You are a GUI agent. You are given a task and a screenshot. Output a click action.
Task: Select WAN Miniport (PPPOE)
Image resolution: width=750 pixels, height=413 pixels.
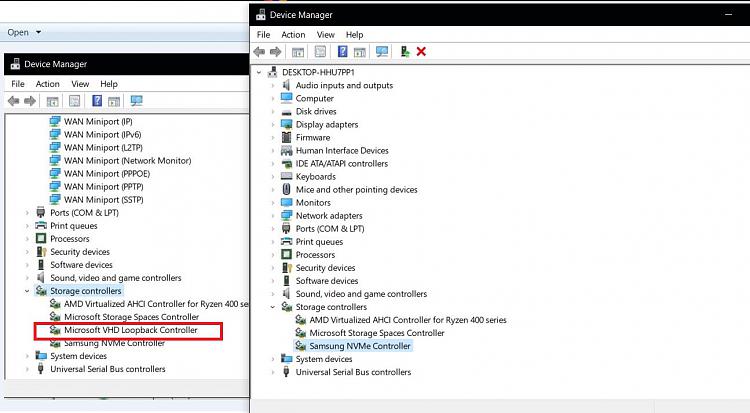[x=107, y=174]
